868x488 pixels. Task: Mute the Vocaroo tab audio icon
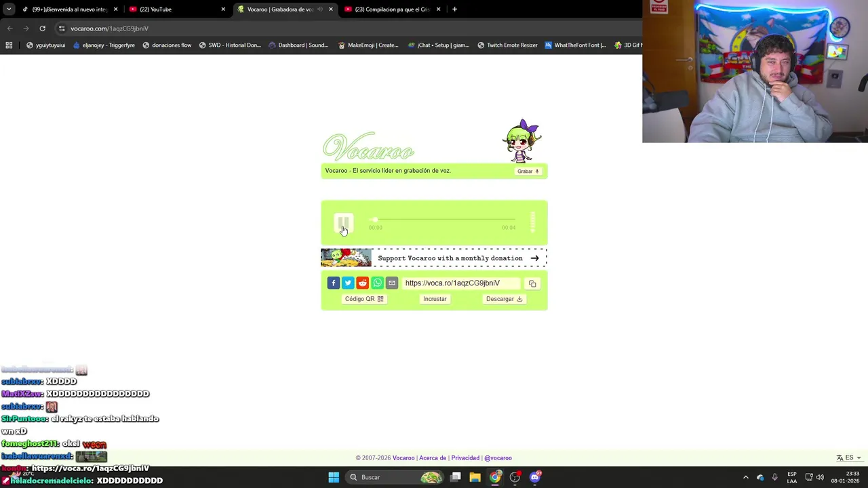(x=320, y=9)
